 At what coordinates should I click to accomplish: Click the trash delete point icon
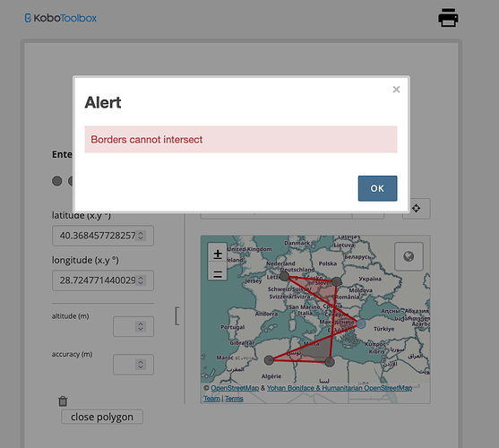click(63, 401)
